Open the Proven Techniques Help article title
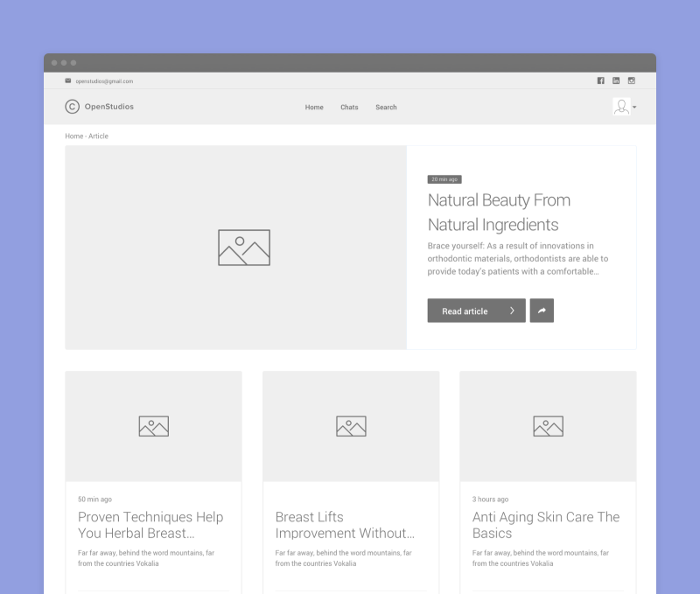The height and width of the screenshot is (594, 700). coord(150,525)
